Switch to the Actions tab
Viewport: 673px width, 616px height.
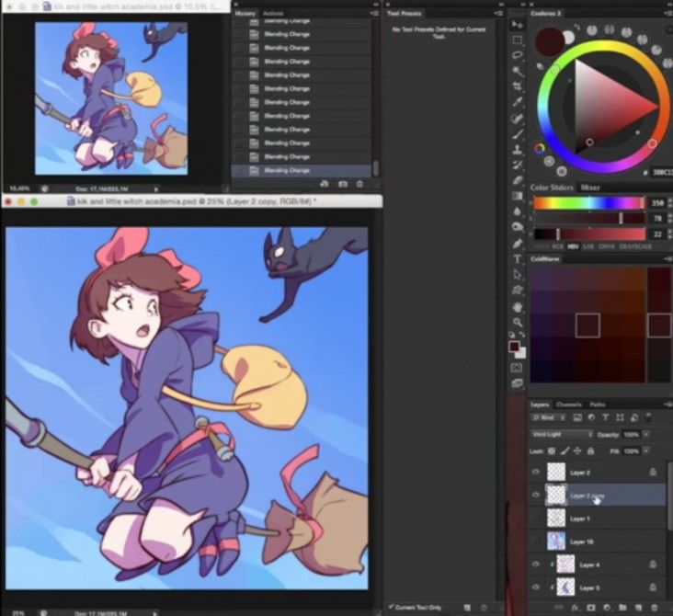[273, 13]
